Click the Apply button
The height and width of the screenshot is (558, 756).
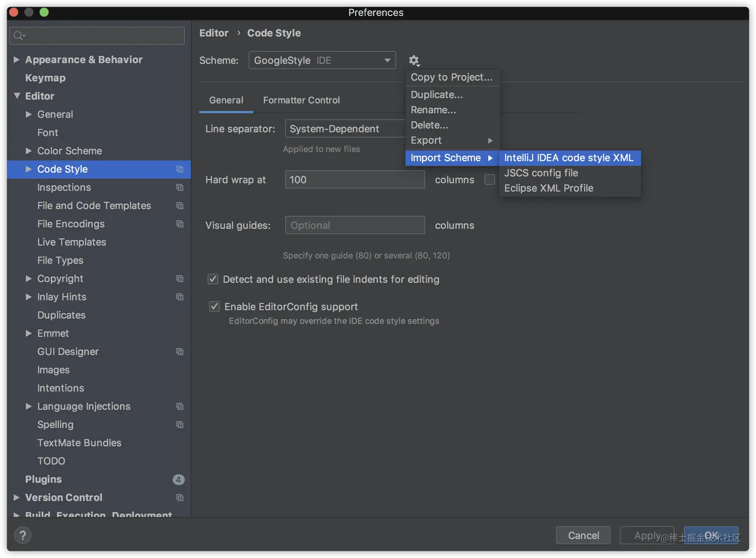point(647,536)
